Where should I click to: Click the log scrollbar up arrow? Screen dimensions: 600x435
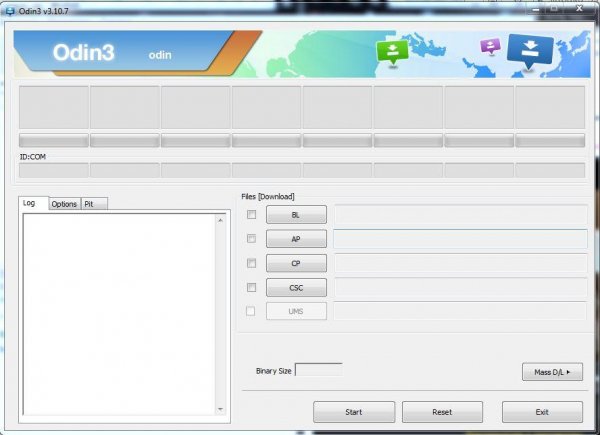click(220, 220)
